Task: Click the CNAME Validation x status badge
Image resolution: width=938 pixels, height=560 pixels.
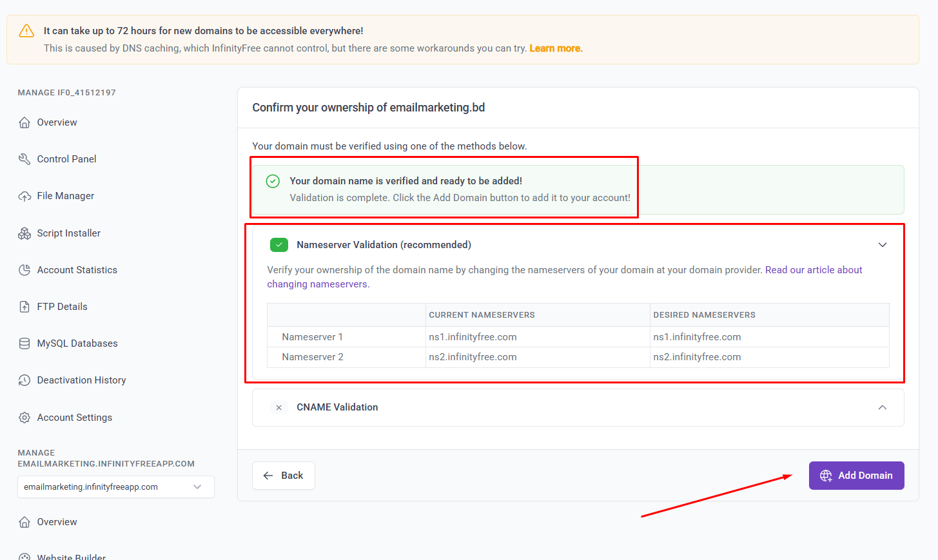Action: pos(278,407)
